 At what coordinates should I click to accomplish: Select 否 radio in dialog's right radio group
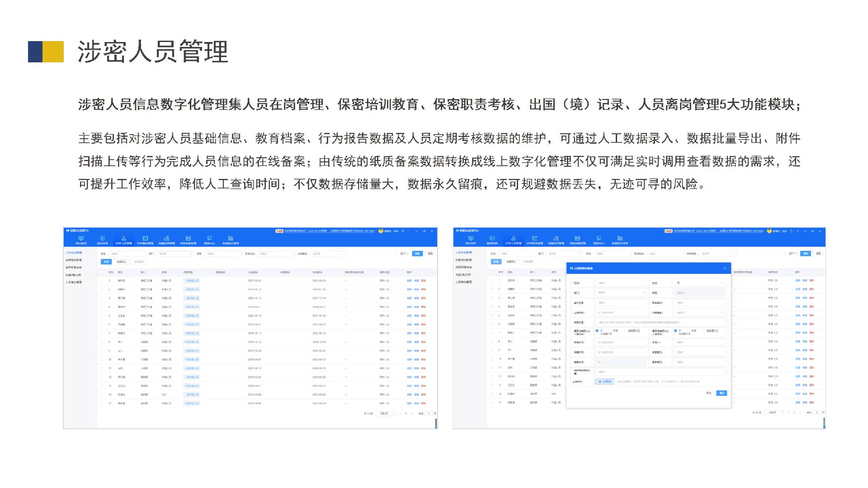pos(675,331)
